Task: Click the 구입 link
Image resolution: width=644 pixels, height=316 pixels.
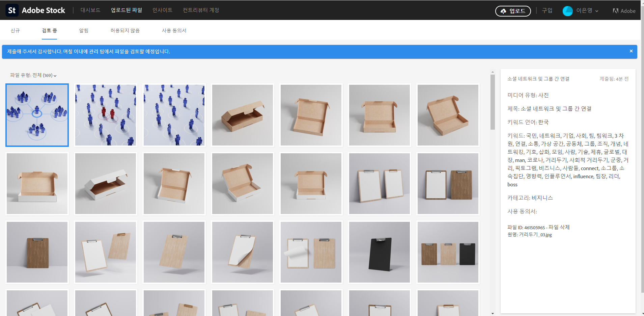Action: [x=547, y=10]
